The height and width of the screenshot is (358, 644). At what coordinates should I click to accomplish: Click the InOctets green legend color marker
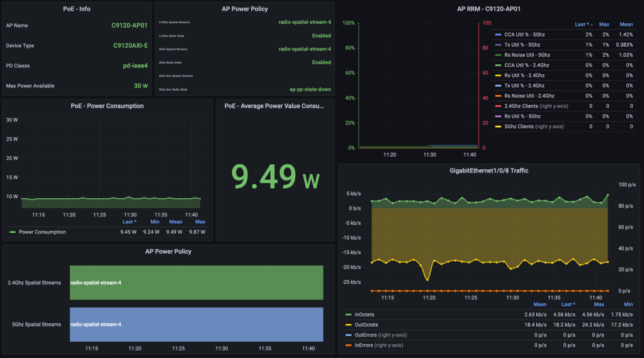[349, 314]
